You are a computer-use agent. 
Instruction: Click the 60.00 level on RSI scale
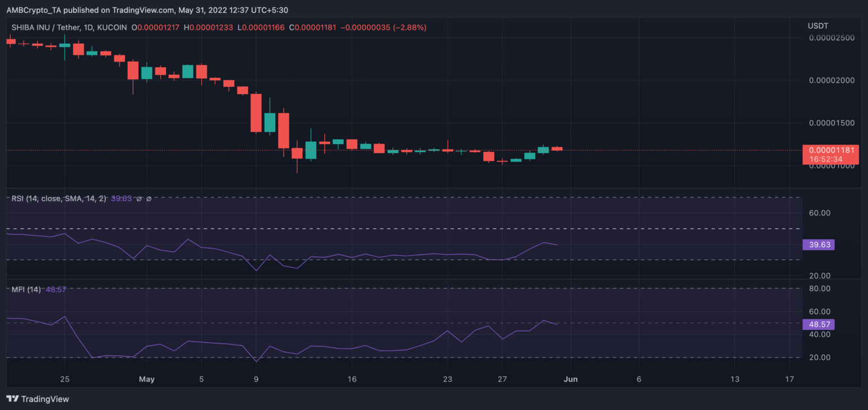(x=819, y=213)
